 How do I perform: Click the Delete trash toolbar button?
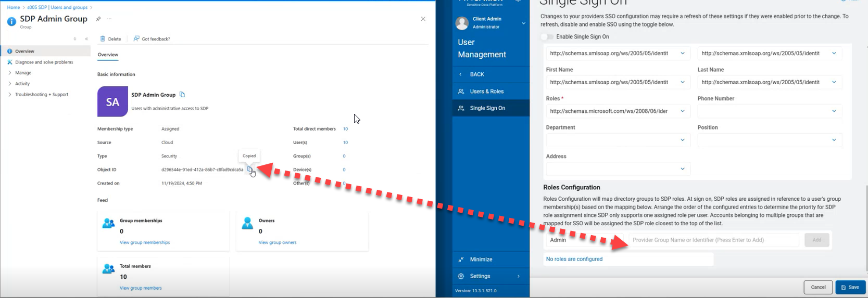click(110, 39)
